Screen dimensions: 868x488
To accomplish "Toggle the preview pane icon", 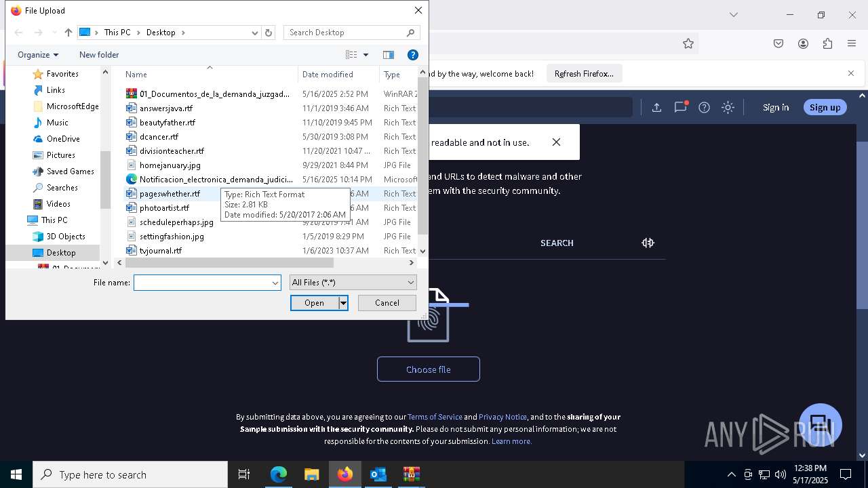I will point(389,55).
